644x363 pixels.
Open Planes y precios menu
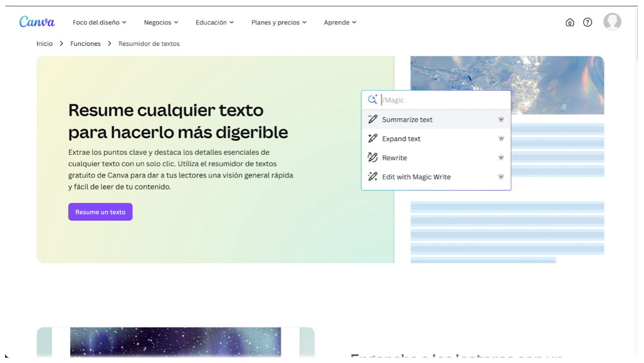278,22
